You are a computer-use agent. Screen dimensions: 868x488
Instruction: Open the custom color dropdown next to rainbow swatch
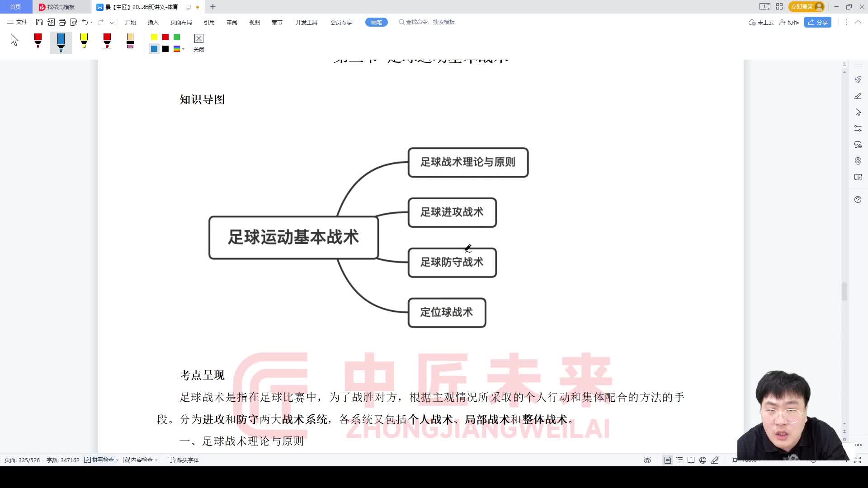click(183, 48)
